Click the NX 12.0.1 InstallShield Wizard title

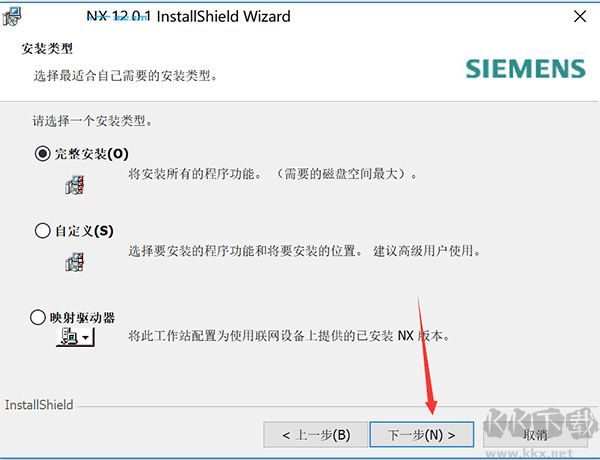pyautogui.click(x=188, y=16)
